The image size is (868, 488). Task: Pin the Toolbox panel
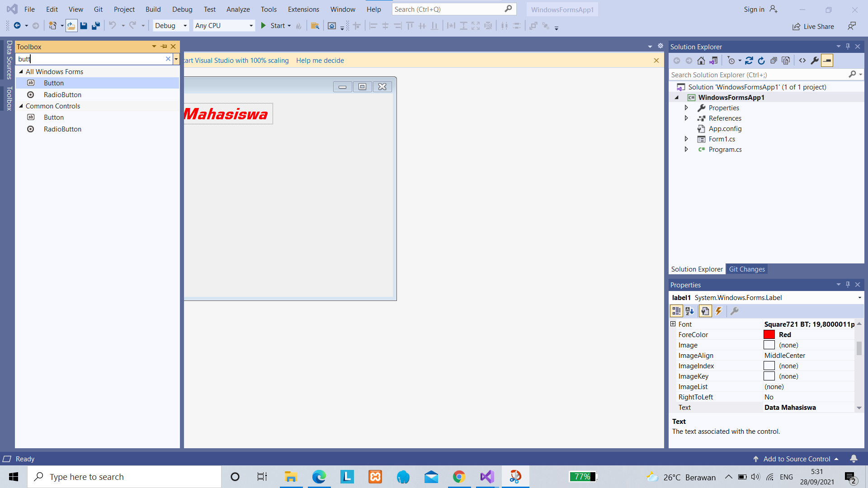[163, 47]
